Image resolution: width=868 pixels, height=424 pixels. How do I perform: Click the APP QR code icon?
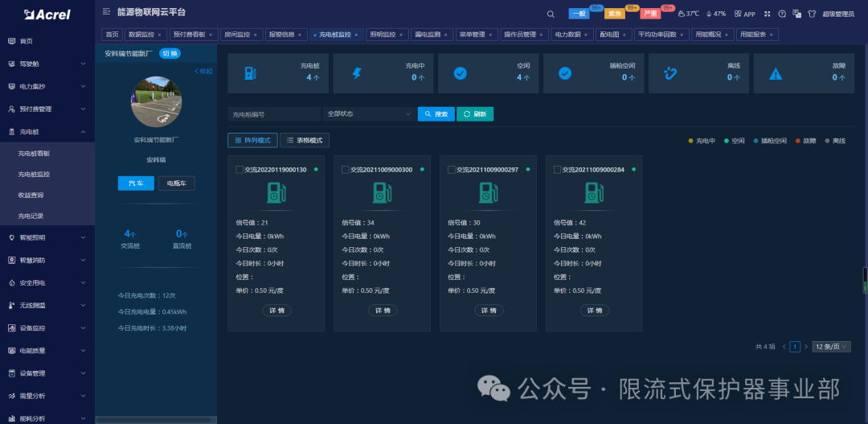click(x=739, y=14)
